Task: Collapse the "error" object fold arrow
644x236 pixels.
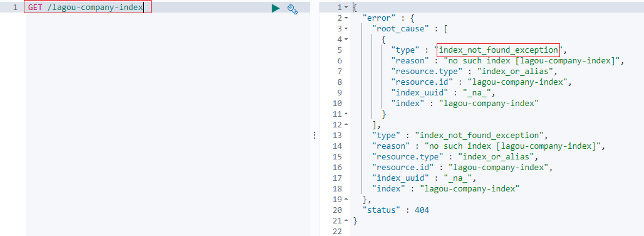Action: tap(346, 18)
